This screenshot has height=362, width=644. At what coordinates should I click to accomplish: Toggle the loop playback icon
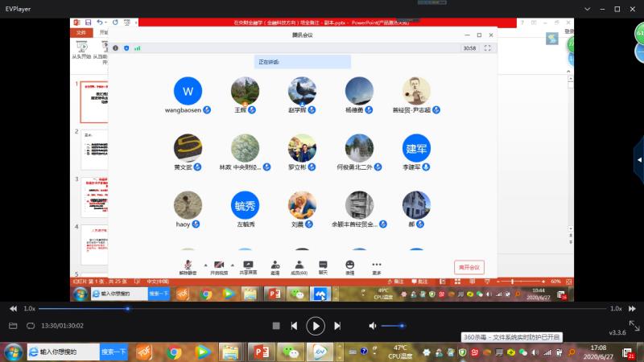31,326
